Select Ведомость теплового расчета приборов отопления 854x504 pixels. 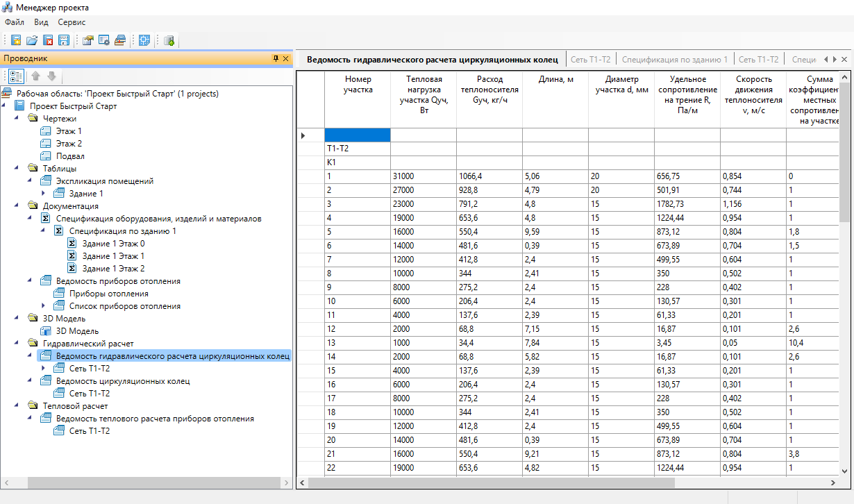pyautogui.click(x=155, y=419)
